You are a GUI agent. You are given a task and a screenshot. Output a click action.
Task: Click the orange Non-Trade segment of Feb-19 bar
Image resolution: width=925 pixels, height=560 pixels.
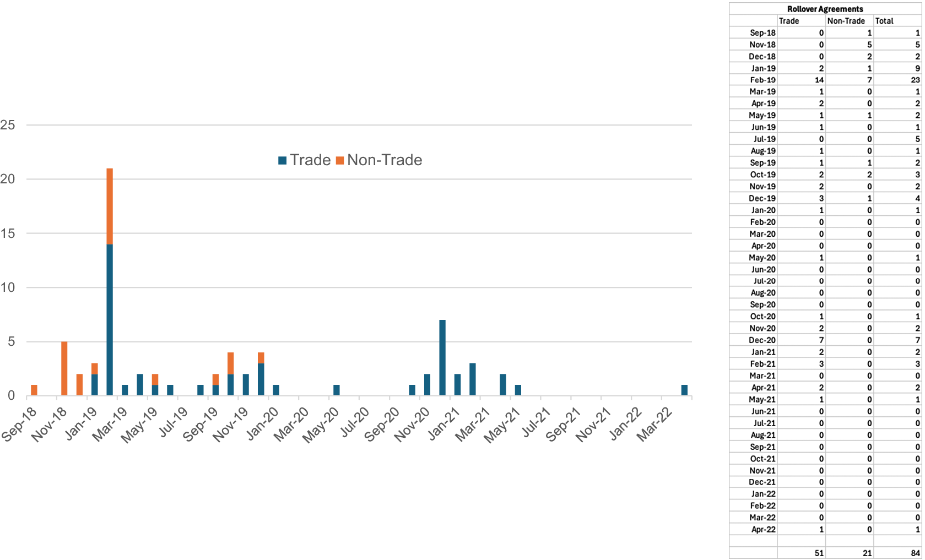(x=110, y=206)
